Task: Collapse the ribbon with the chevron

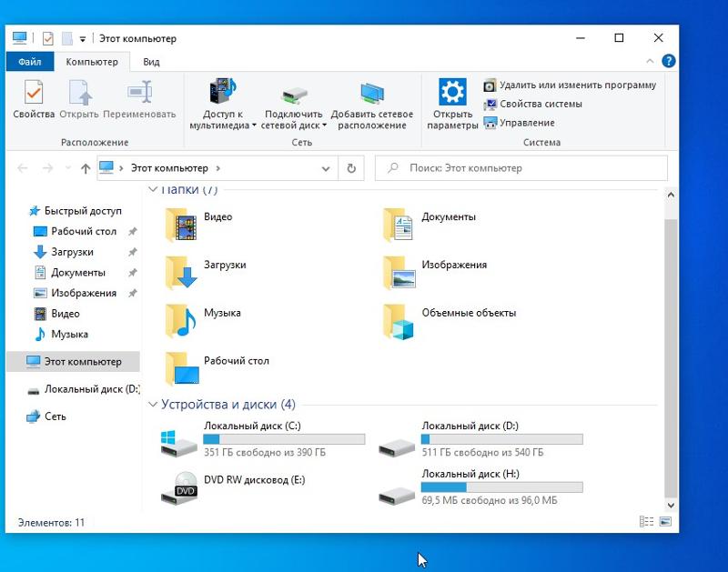Action: tap(650, 61)
